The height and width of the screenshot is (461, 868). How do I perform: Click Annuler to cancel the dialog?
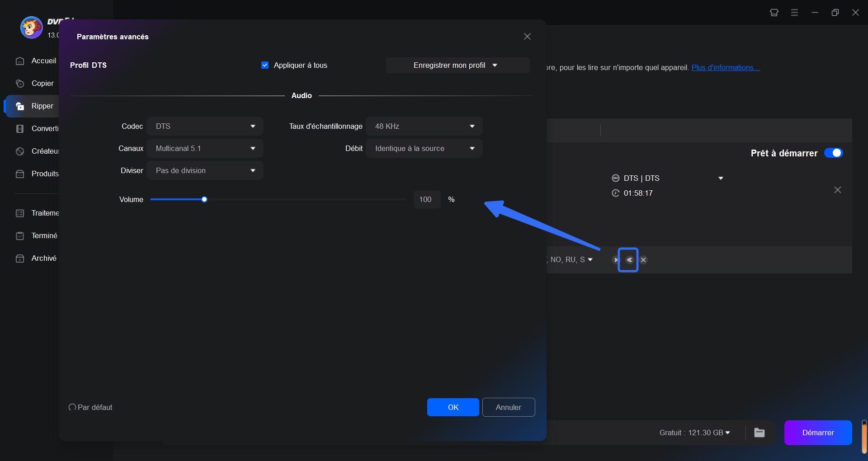tap(509, 407)
